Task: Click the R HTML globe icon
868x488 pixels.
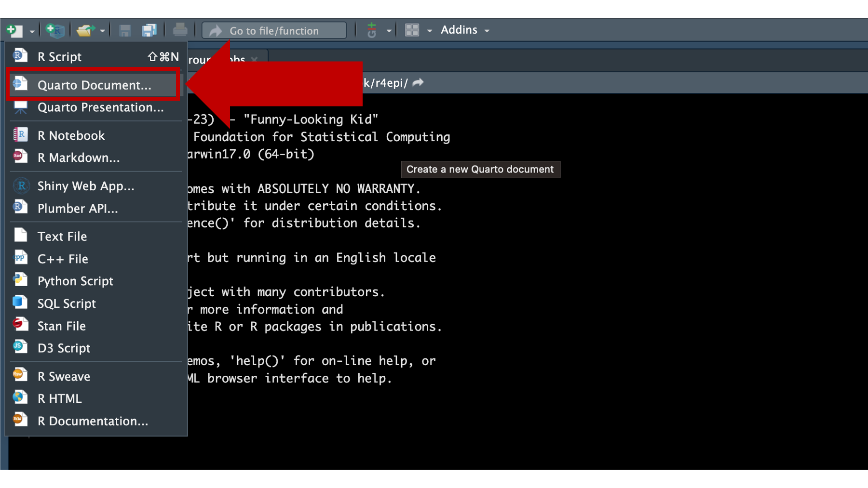Action: (20, 397)
